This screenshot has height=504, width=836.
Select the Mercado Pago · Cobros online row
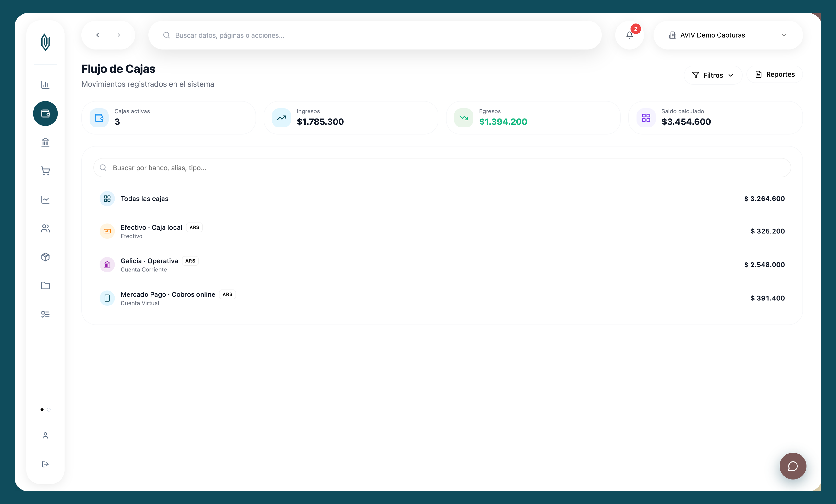(442, 298)
